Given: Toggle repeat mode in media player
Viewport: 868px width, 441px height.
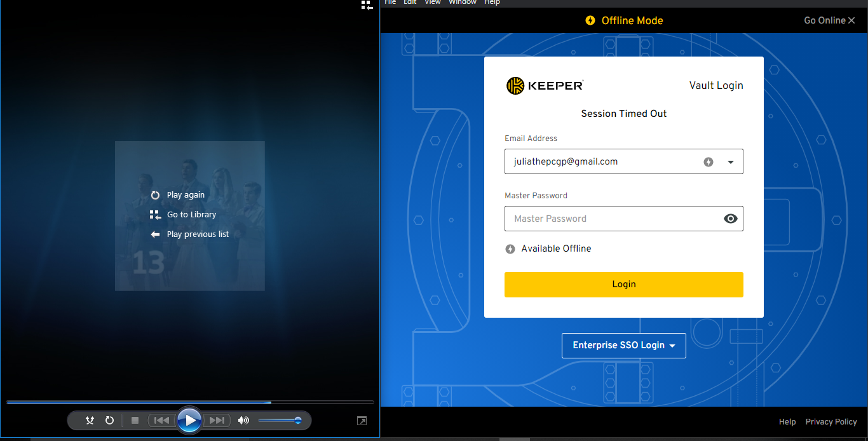Looking at the screenshot, I should point(109,420).
